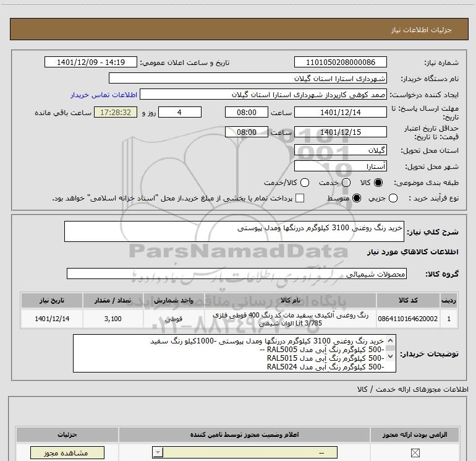Viewport: 476px width, 461px height.
Task: Click the RAL5015 line in buyer description
Action: pos(325,358)
